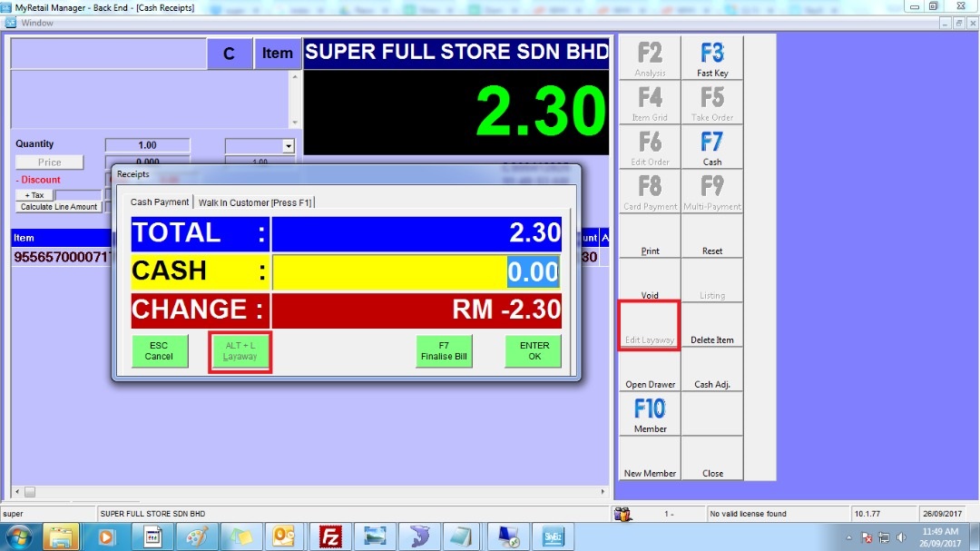Click the F3 Fast Key button
The image size is (980, 551).
pos(711,57)
